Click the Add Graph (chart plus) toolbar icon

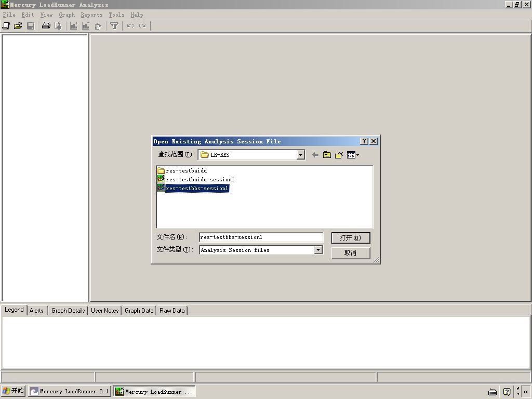pos(74,26)
